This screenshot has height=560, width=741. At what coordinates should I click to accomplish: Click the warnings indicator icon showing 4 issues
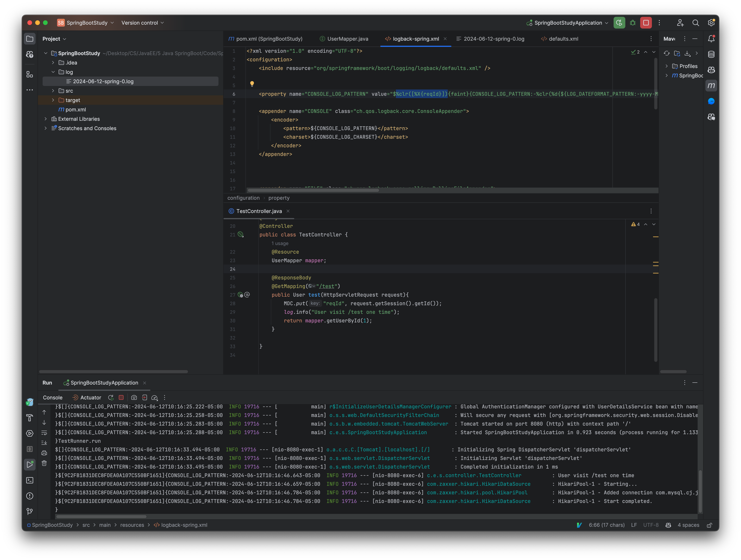635,224
